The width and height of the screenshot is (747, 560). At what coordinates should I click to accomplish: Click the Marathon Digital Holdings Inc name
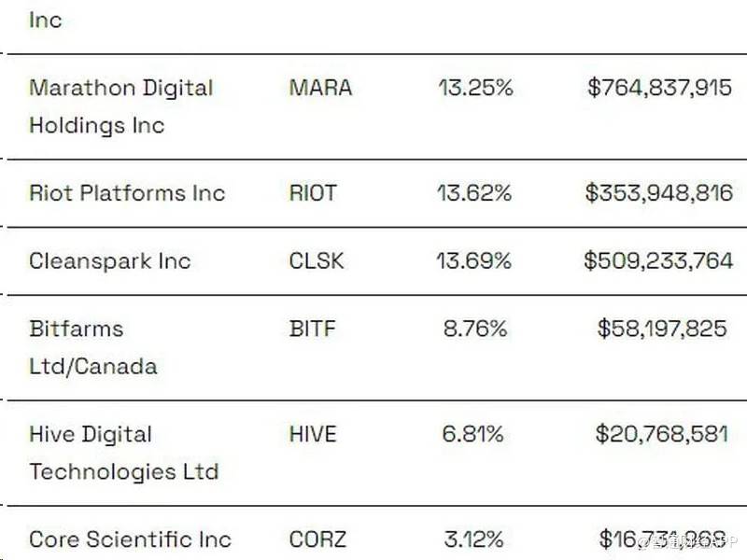[120, 106]
